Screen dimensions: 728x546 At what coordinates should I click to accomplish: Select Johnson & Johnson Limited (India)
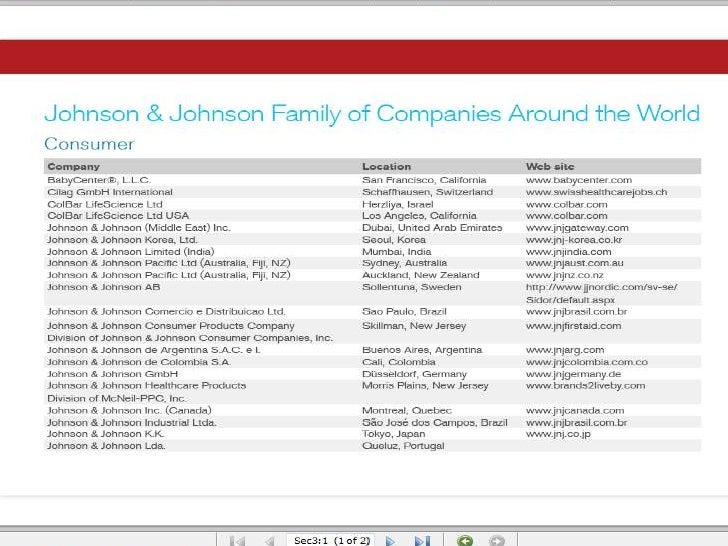click(130, 252)
